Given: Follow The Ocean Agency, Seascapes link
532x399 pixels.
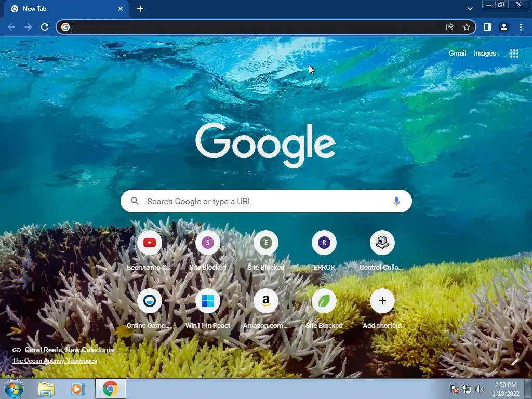Looking at the screenshot, I should tap(55, 361).
